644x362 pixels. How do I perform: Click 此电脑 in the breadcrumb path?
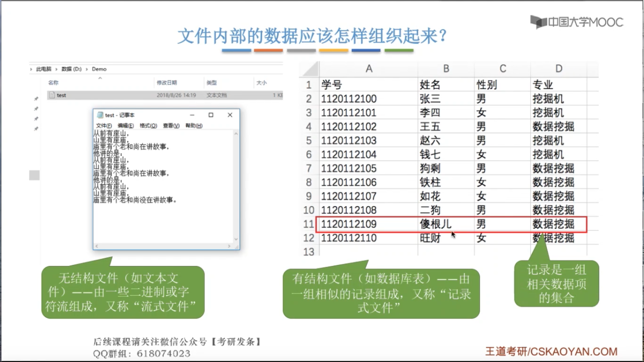pyautogui.click(x=44, y=69)
